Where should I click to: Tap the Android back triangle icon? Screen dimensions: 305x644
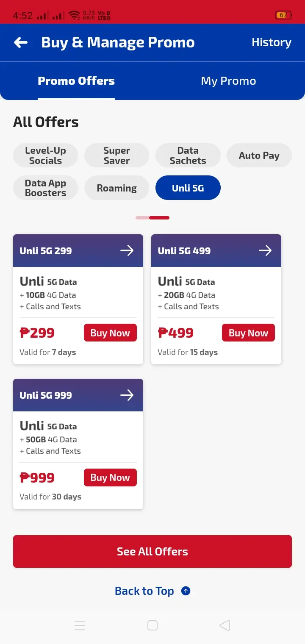(x=225, y=625)
